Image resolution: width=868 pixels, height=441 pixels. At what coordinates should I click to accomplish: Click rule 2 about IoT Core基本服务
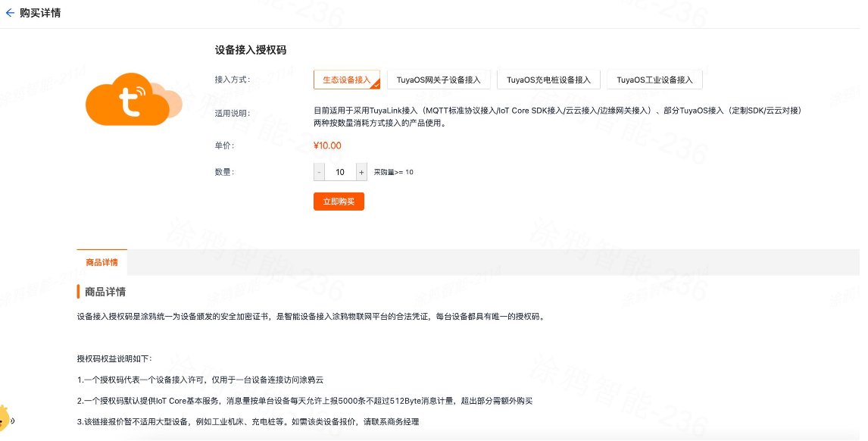click(x=305, y=401)
